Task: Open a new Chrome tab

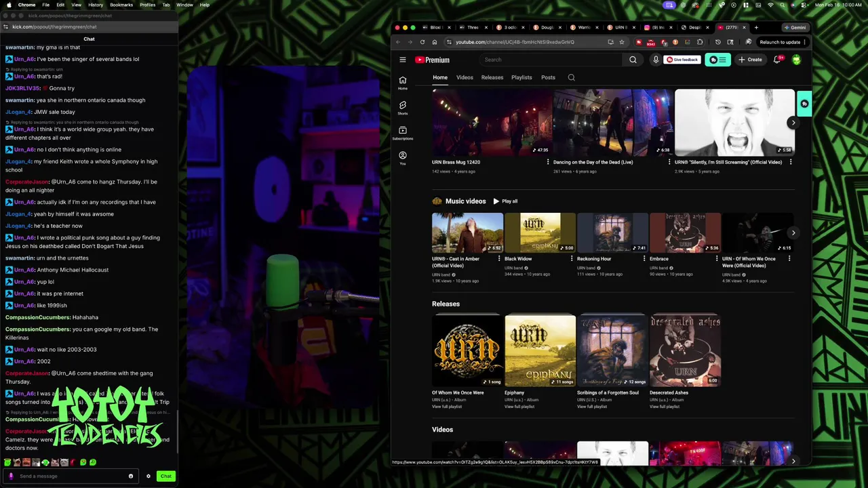Action: (756, 28)
